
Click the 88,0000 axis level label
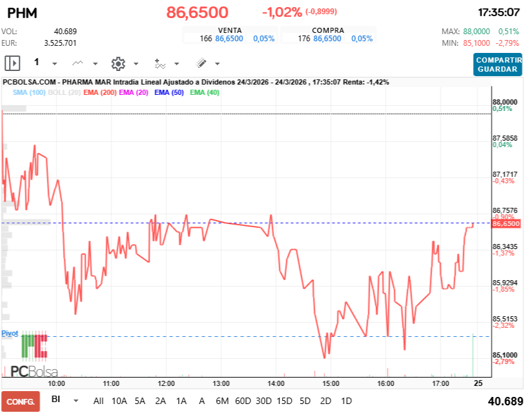[x=505, y=102]
